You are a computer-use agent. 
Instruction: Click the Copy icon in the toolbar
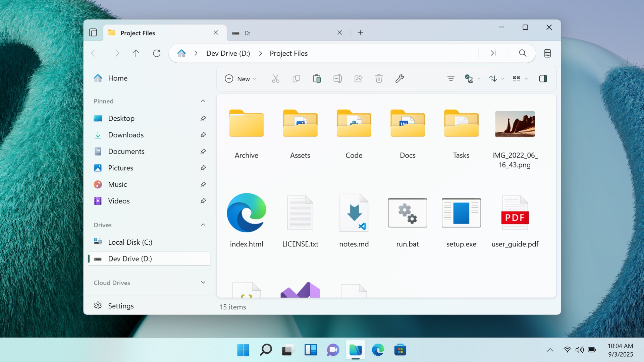pos(297,78)
